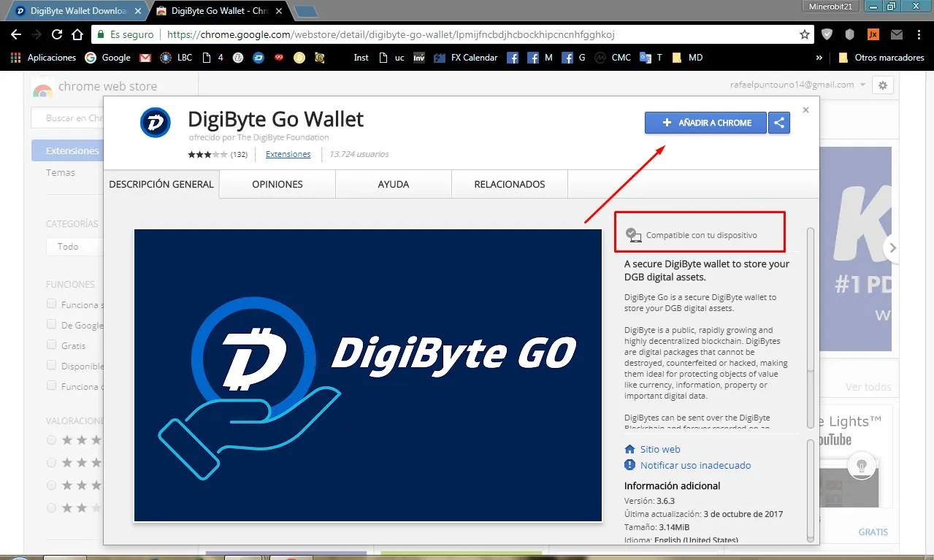This screenshot has height=560, width=934.
Task: Open the Extensiones category link
Action: click(288, 154)
